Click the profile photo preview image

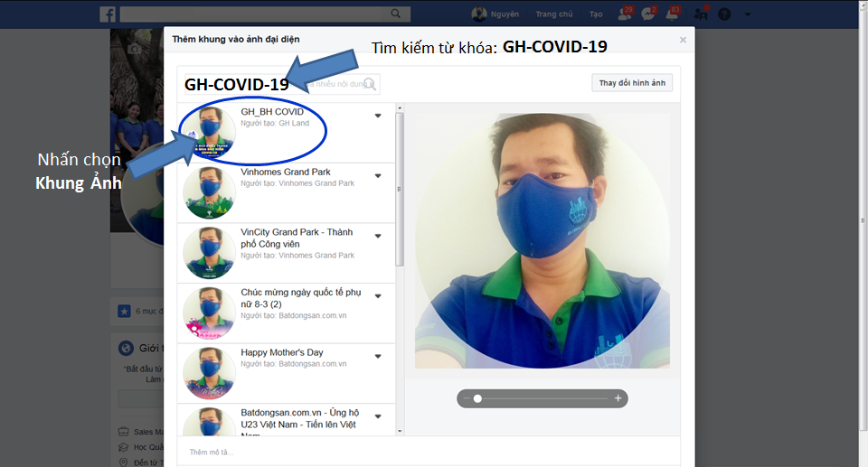coord(542,241)
